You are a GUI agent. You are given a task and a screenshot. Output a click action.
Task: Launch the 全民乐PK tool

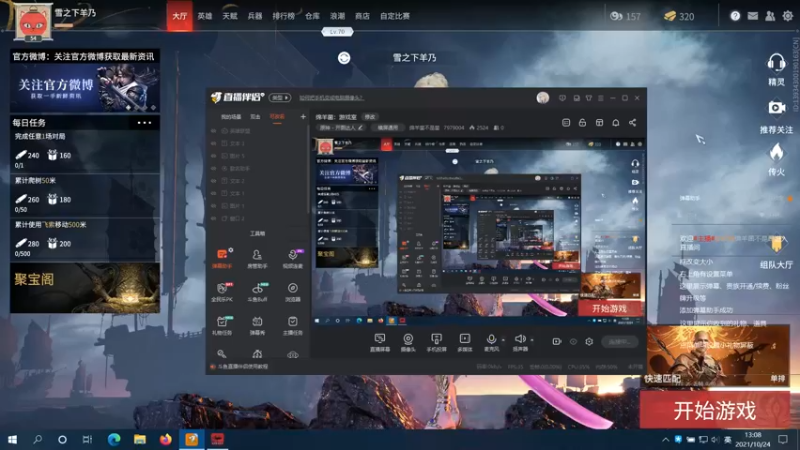click(221, 292)
